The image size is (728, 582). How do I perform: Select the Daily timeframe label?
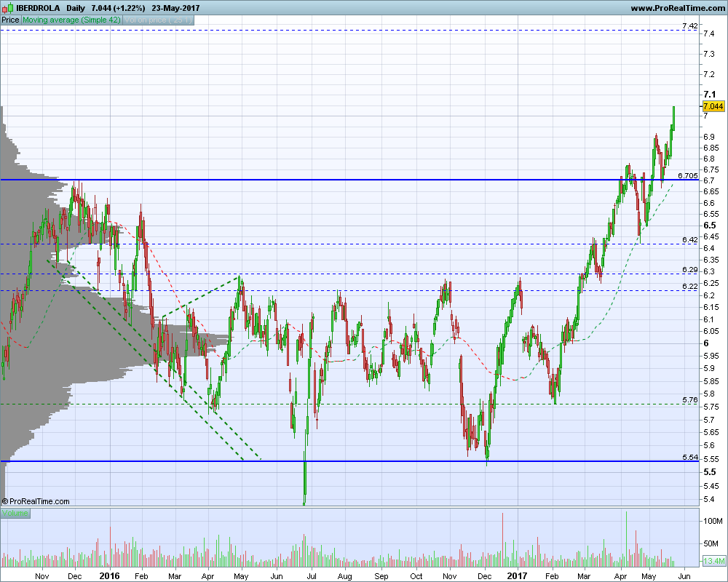pyautogui.click(x=76, y=8)
